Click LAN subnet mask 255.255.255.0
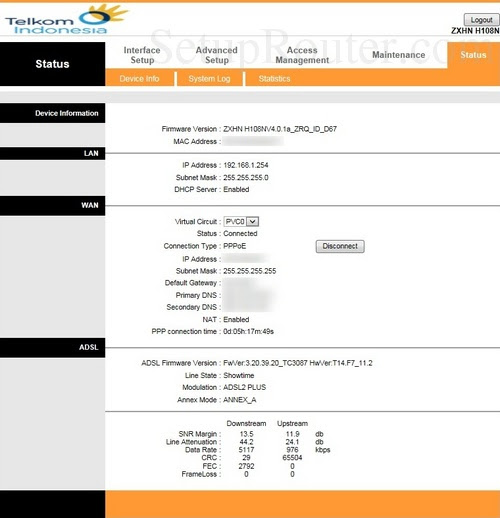Viewport: 500px width, 518px height. (x=246, y=177)
